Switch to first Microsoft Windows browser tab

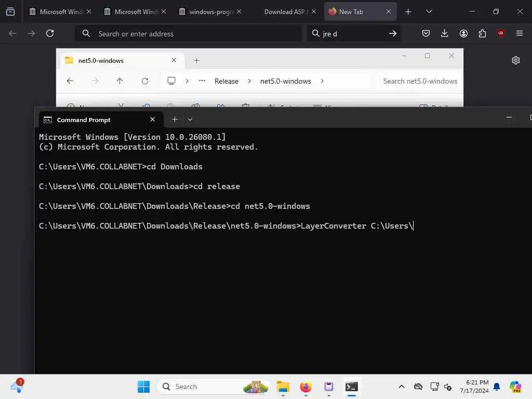click(x=60, y=11)
